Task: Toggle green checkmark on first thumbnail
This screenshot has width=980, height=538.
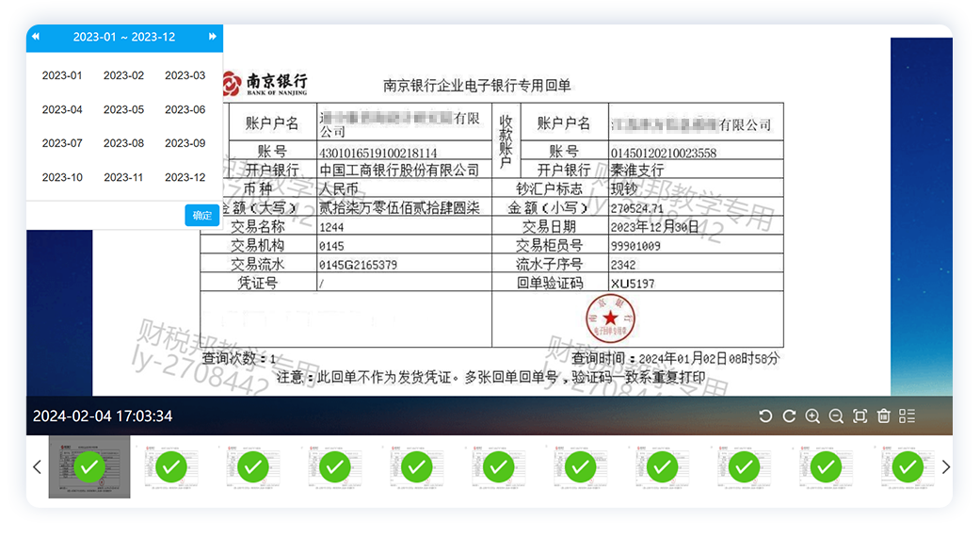Action: pos(89,466)
